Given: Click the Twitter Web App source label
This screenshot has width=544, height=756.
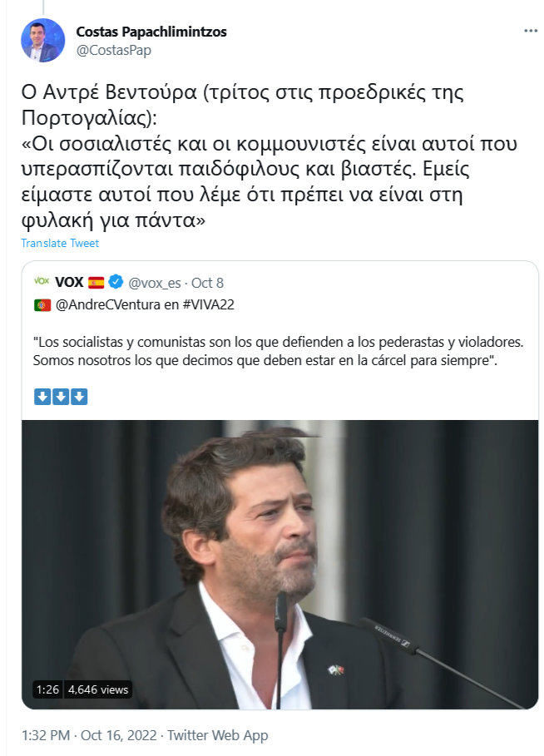Looking at the screenshot, I should point(217,735).
